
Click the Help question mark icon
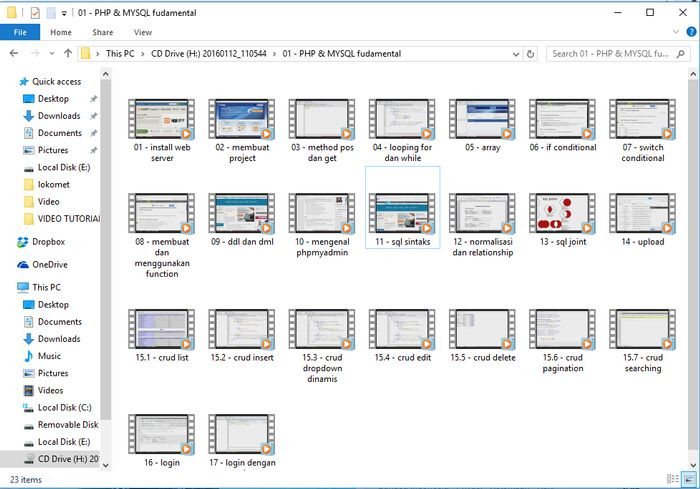(688, 32)
